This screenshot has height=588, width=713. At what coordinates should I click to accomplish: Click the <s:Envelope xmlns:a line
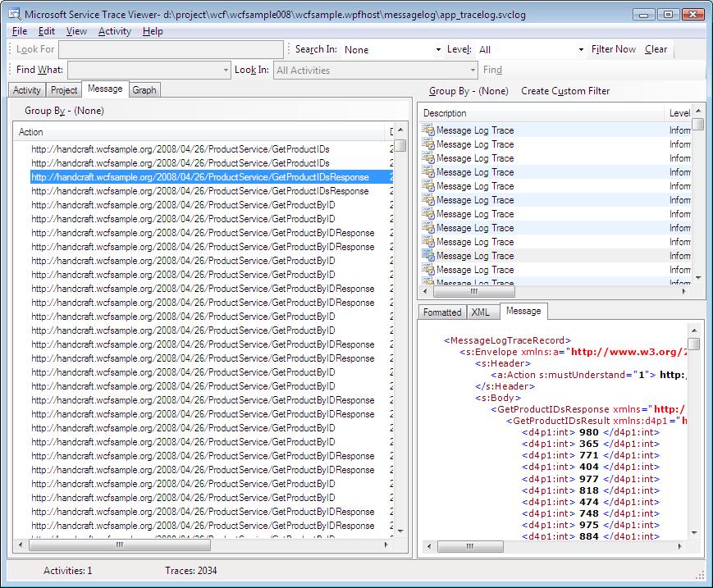(573, 352)
